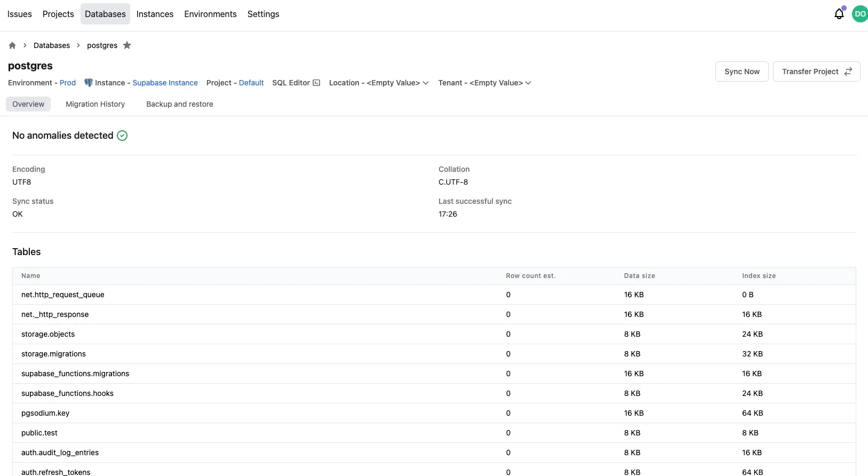
Task: Open SQL Editor terminal icon
Action: 316,83
